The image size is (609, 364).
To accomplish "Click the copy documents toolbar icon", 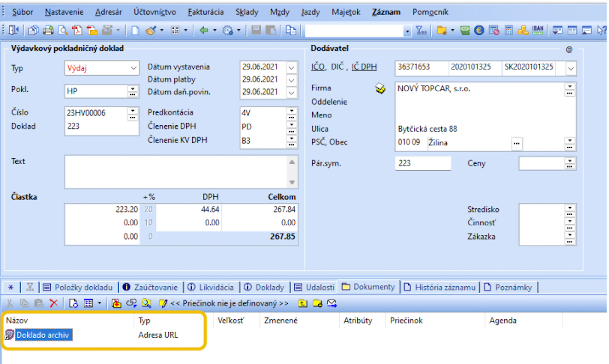I will [33, 31].
